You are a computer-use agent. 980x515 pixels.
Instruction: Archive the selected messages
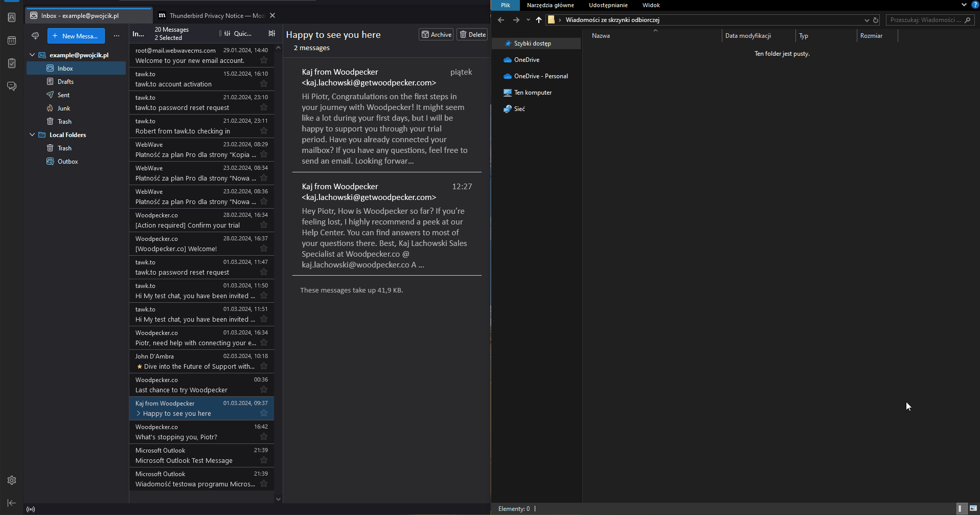[x=436, y=34]
